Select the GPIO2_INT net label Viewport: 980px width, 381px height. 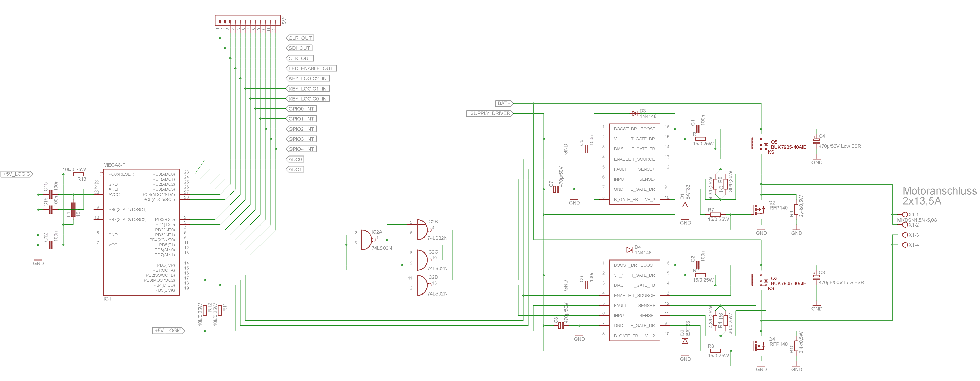click(301, 129)
